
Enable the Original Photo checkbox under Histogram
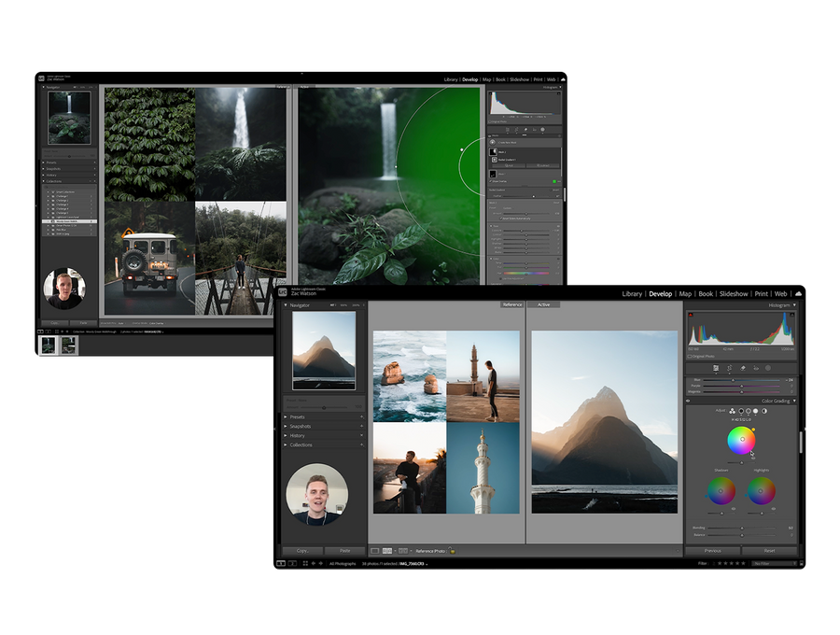point(689,356)
